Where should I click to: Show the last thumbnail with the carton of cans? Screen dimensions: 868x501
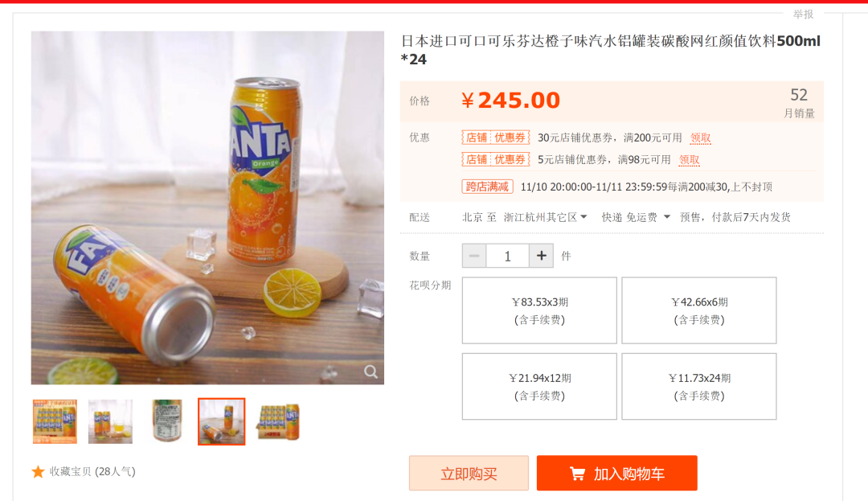tap(278, 421)
